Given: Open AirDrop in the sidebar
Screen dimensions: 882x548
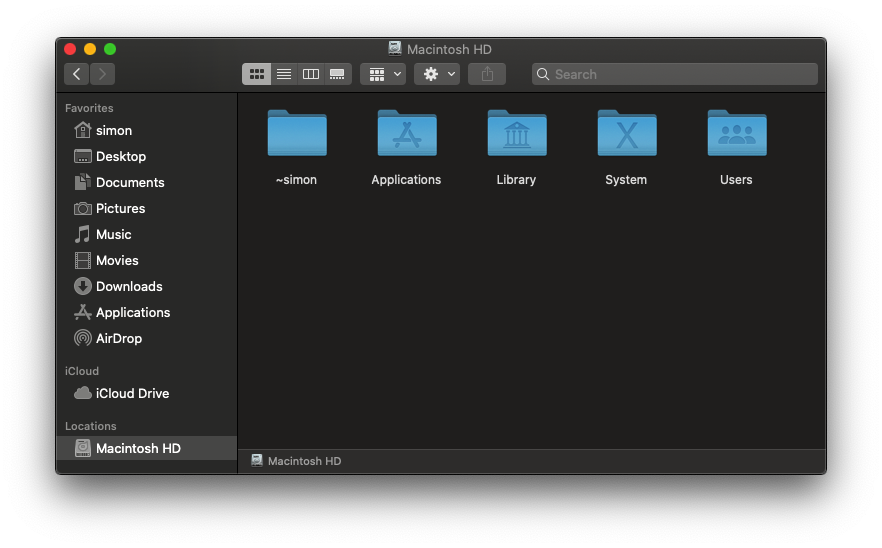Looking at the screenshot, I should (x=147, y=338).
